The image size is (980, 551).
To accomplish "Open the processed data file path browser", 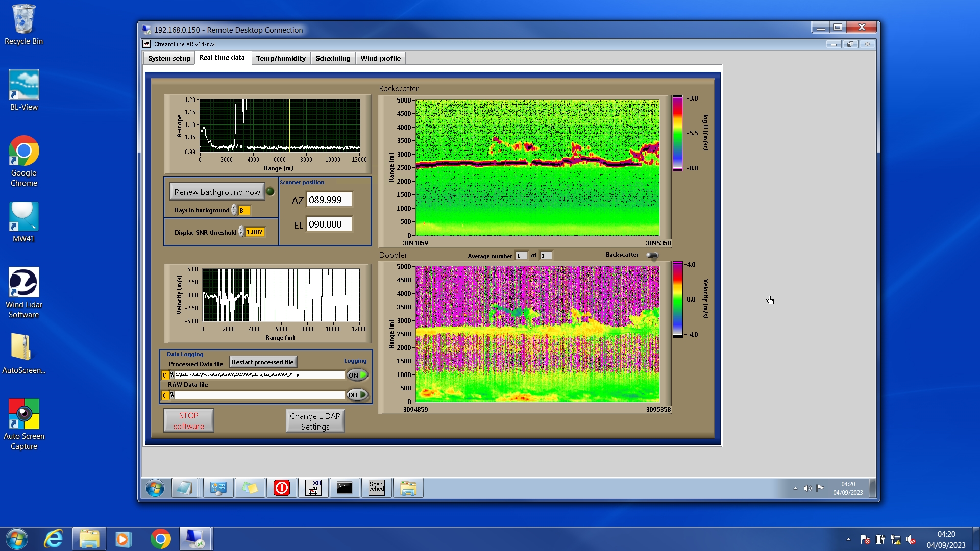I will [x=172, y=374].
